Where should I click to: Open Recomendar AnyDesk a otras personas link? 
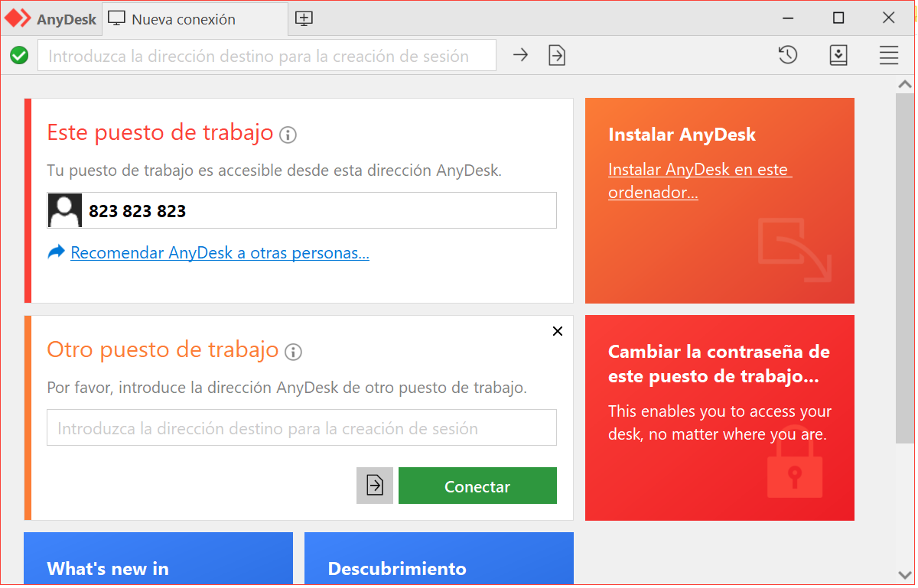[x=220, y=253]
